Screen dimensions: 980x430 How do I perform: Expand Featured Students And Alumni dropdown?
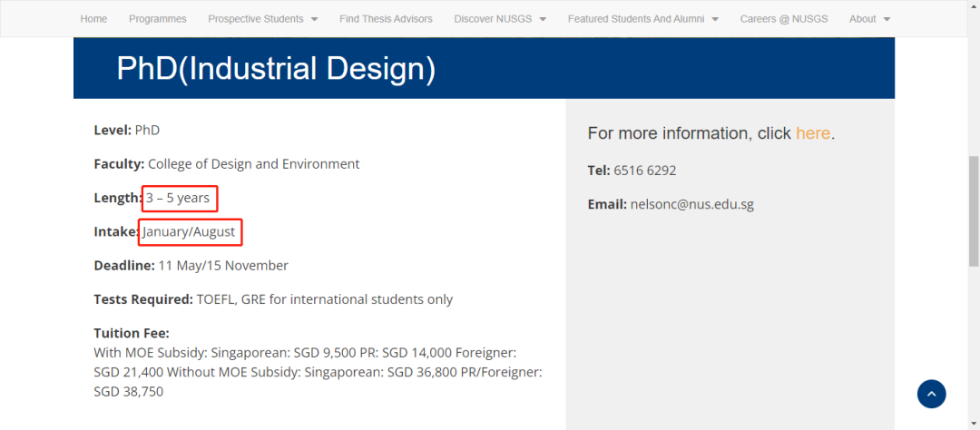click(642, 19)
